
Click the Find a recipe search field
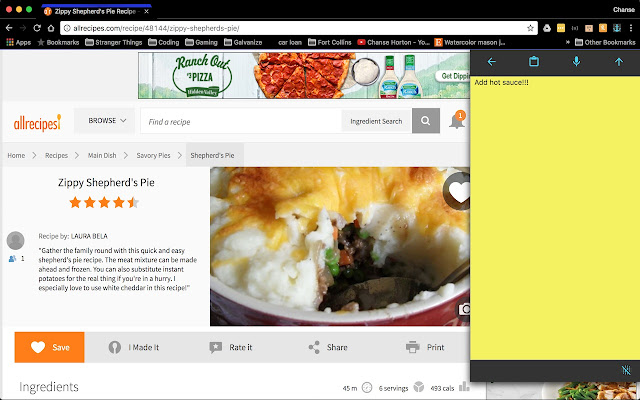241,122
